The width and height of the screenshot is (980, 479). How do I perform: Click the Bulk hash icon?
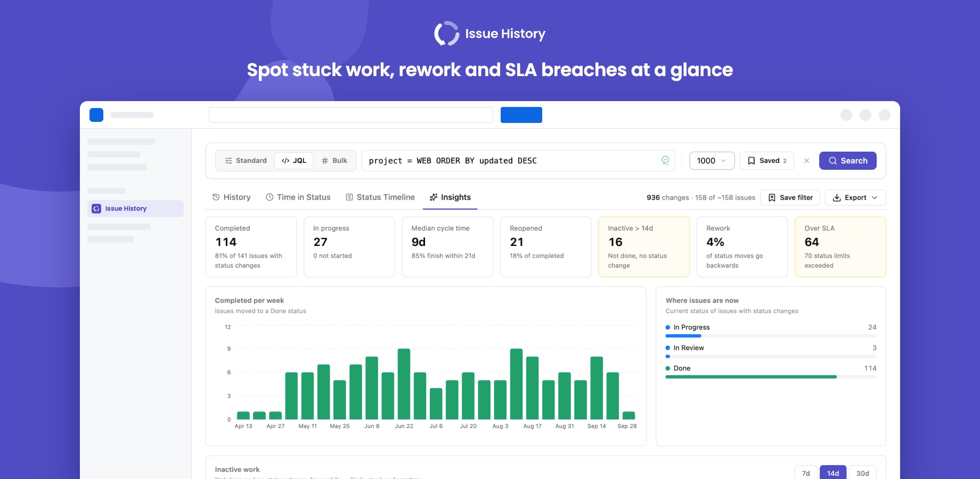tap(325, 161)
